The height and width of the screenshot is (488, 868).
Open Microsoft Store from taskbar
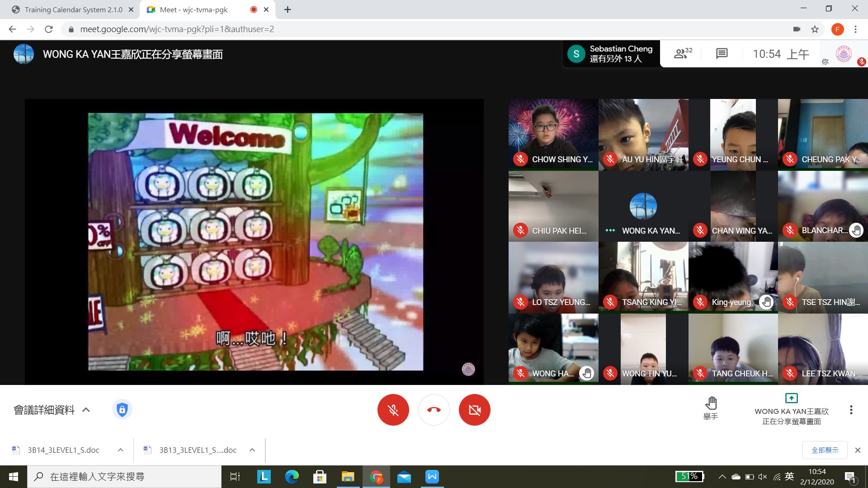[x=320, y=477]
